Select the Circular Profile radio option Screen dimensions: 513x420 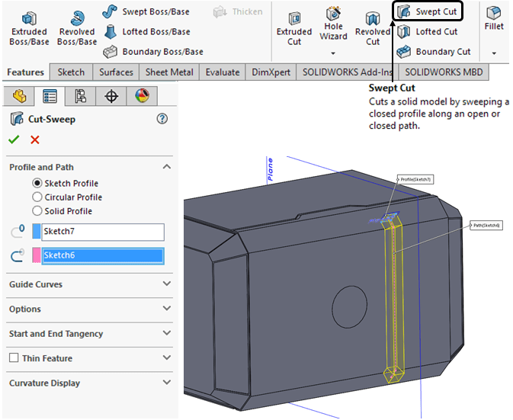point(37,197)
